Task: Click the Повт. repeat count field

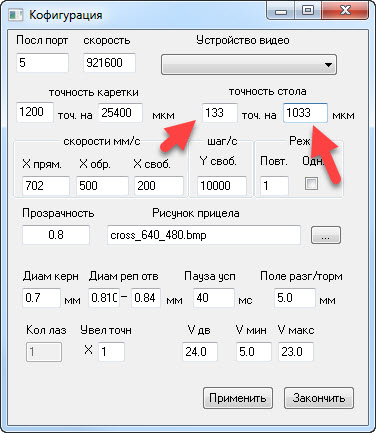Action: coord(274,186)
